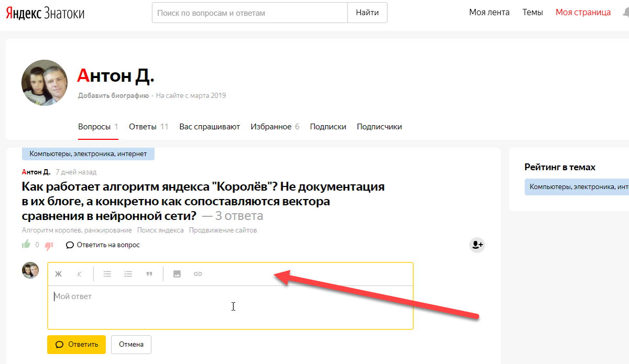
Task: Open the Продвижение сайтов tag
Action: (223, 230)
